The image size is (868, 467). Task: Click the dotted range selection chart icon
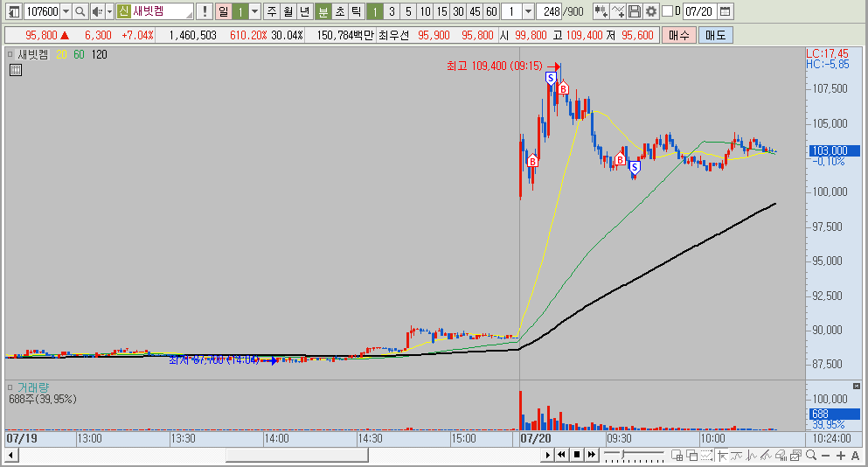click(707, 456)
